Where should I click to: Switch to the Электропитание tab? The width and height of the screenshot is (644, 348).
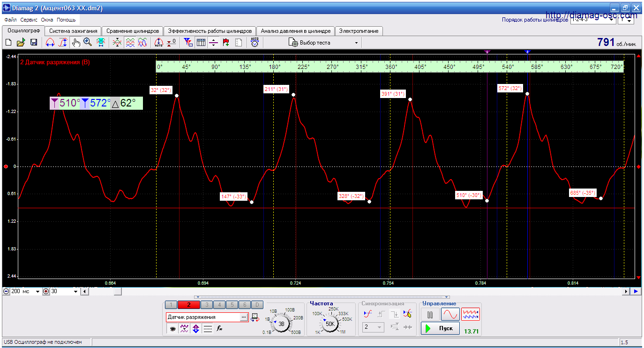tap(359, 31)
